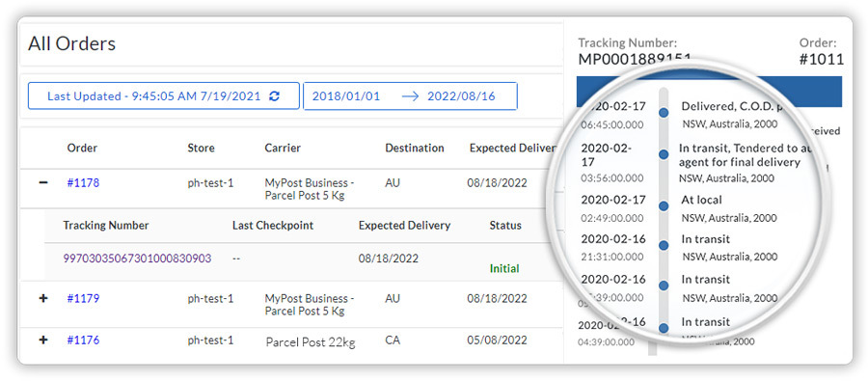Click the Carrier column header
This screenshot has width=868, height=381.
283,148
